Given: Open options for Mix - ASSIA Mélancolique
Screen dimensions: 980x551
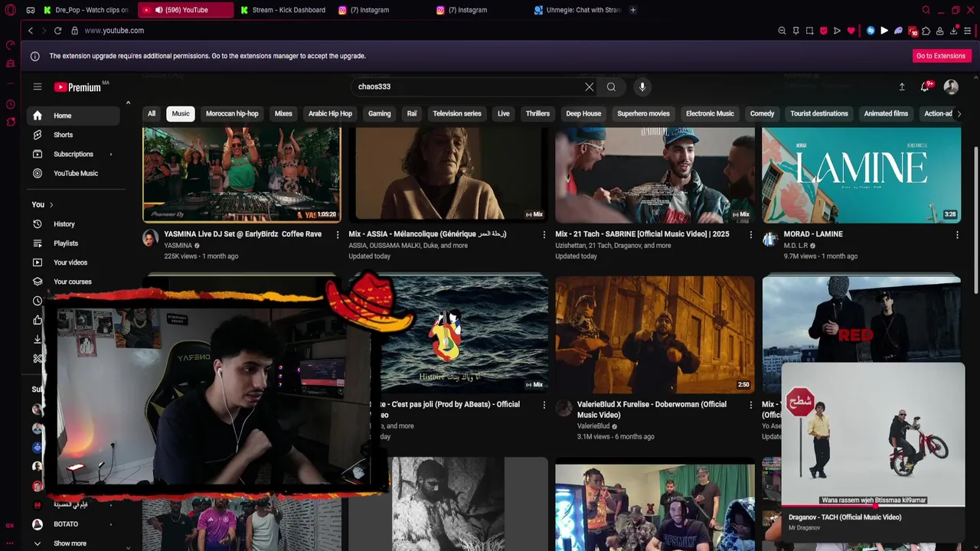Looking at the screenshot, I should (x=544, y=235).
